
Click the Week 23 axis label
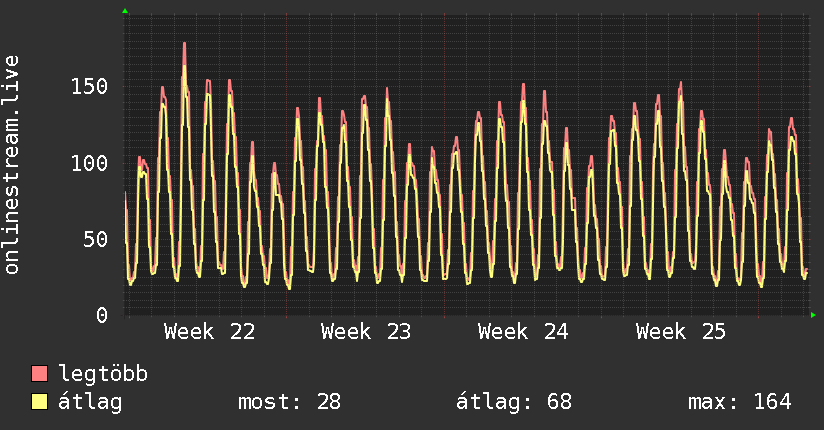366,332
